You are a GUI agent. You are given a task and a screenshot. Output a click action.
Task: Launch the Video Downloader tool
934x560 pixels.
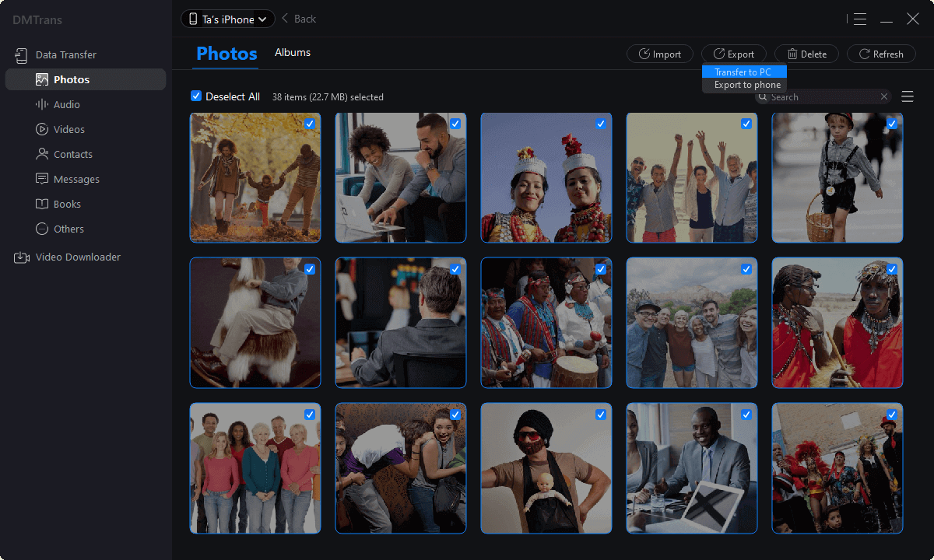pyautogui.click(x=78, y=257)
